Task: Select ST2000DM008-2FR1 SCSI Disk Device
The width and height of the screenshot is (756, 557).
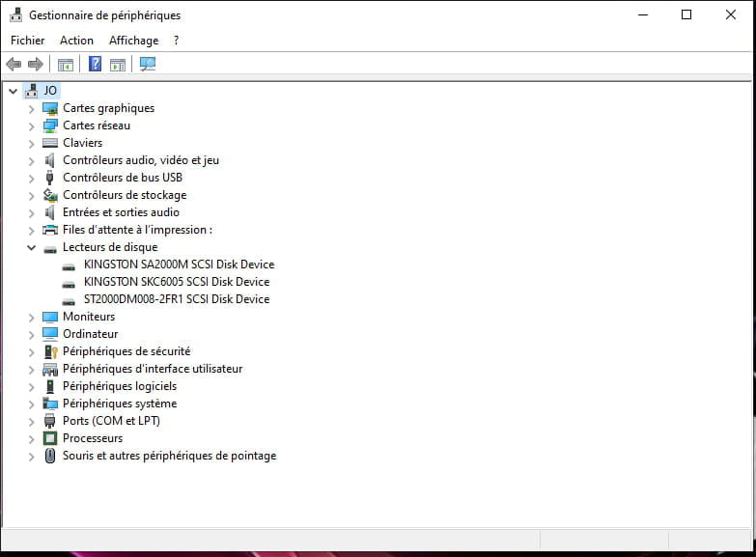Action: pos(177,299)
